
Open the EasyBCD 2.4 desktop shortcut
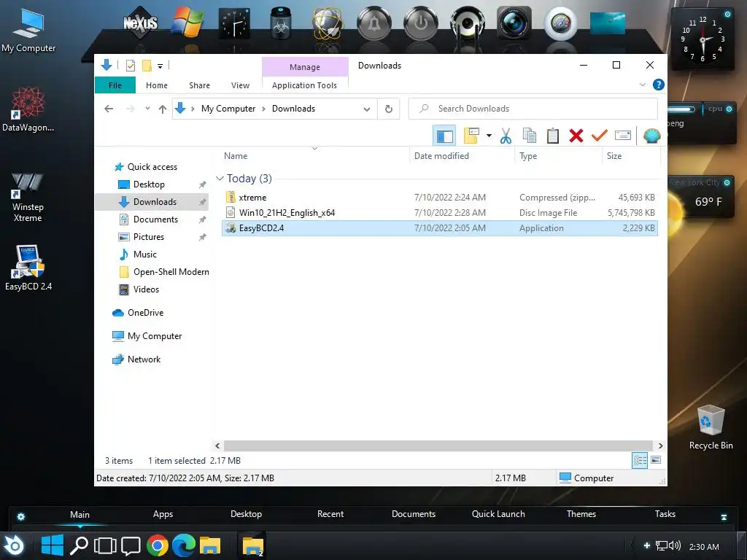(28, 268)
